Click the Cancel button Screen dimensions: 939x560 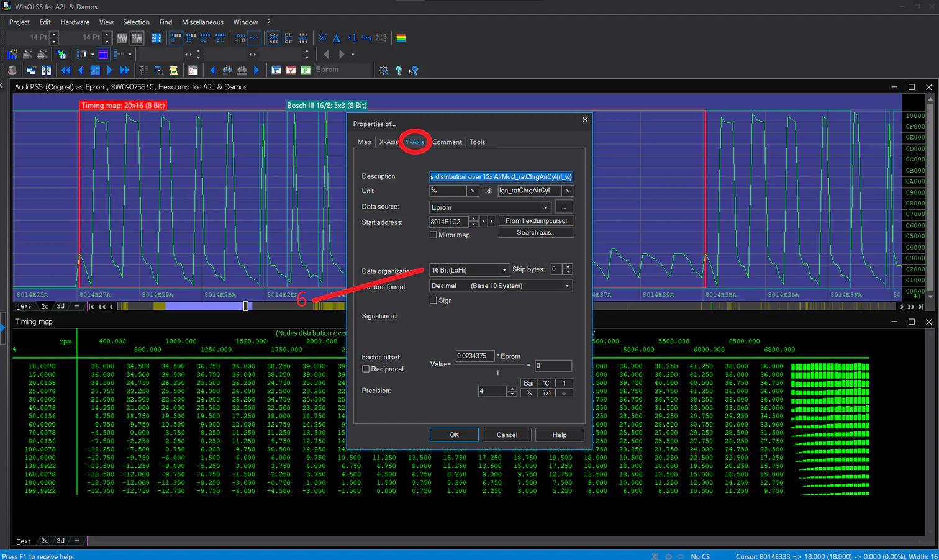(507, 435)
